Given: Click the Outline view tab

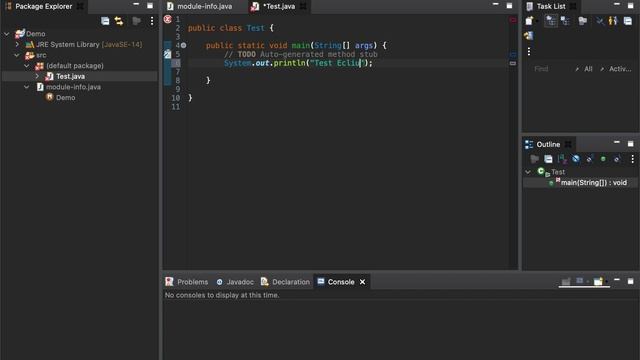Looking at the screenshot, I should (x=548, y=144).
